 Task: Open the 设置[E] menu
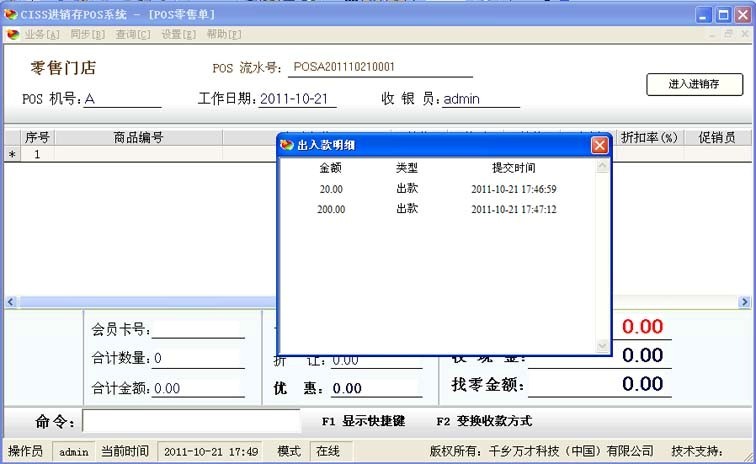click(178, 34)
